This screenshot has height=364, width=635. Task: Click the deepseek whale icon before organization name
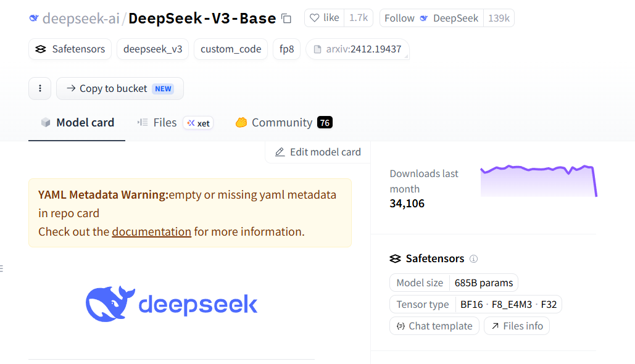click(x=34, y=19)
